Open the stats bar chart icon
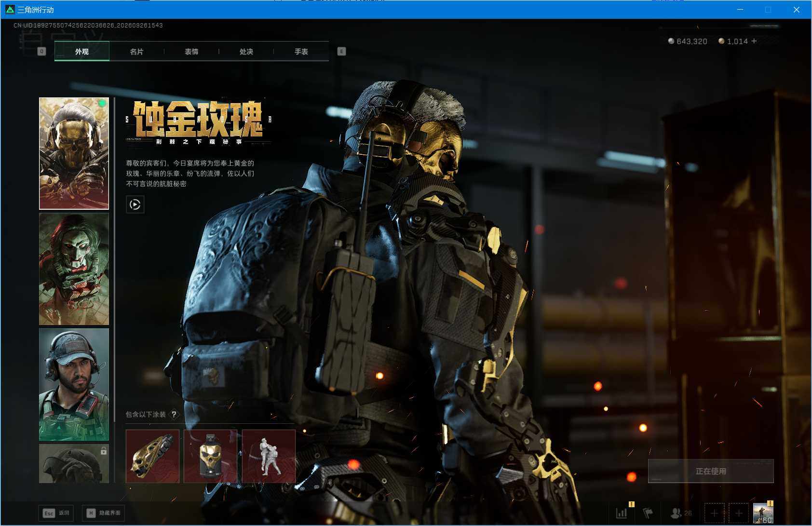Image resolution: width=812 pixels, height=526 pixels. point(622,513)
